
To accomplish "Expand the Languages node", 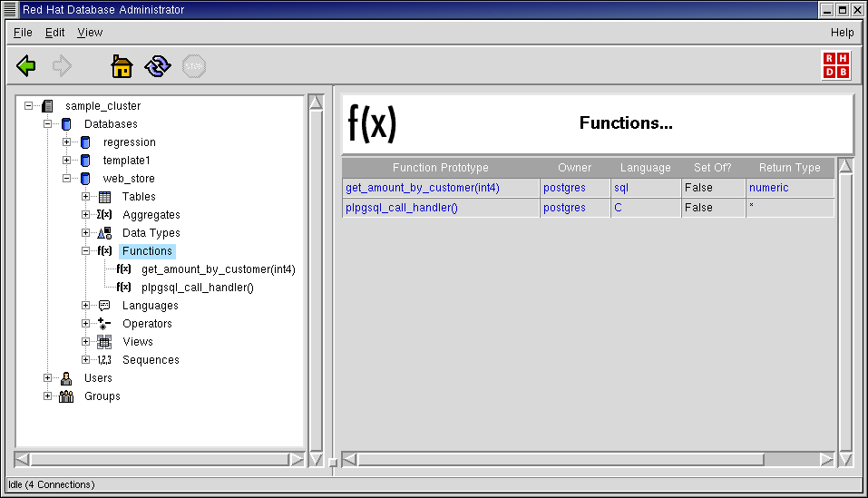I will coord(86,306).
